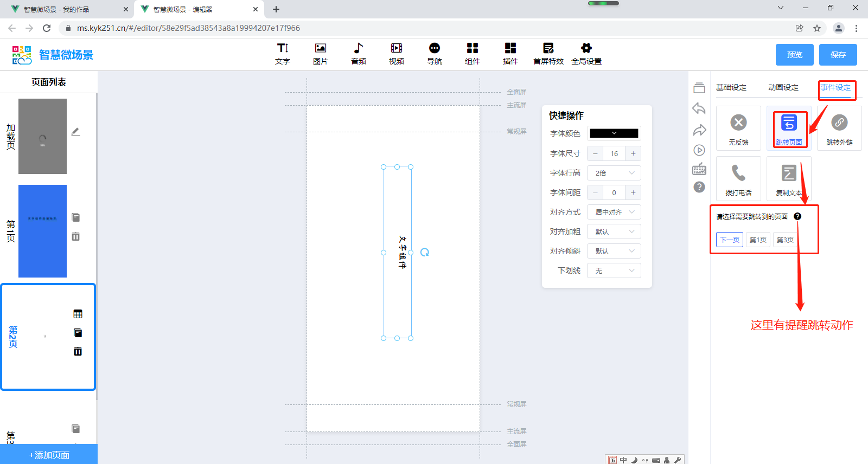Choose 第1页 as jump target

click(758, 240)
